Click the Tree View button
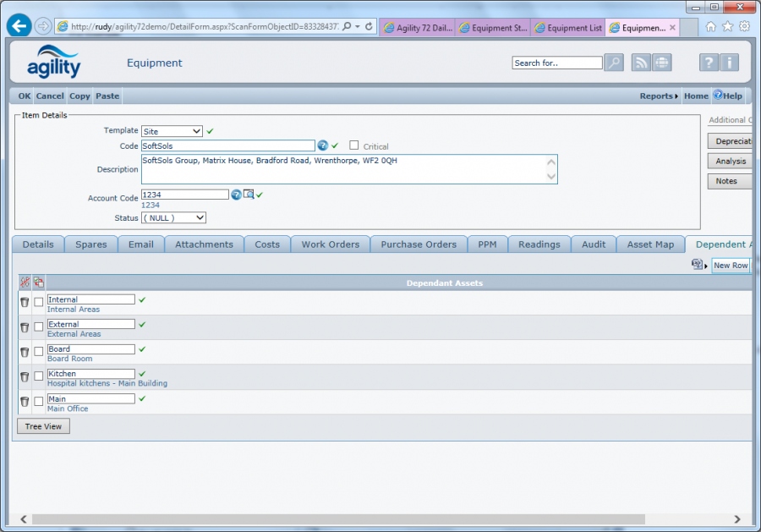The image size is (761, 532). click(43, 426)
